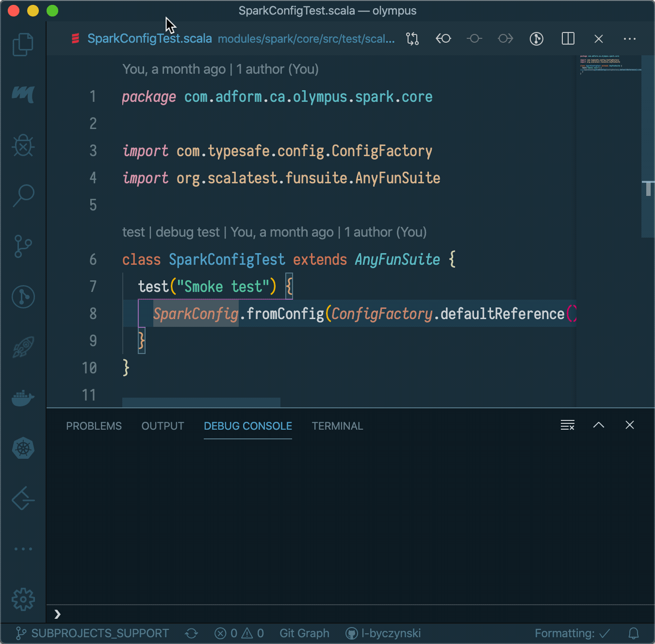Click the top author annotation code lens
The width and height of the screenshot is (655, 644).
[x=220, y=69]
